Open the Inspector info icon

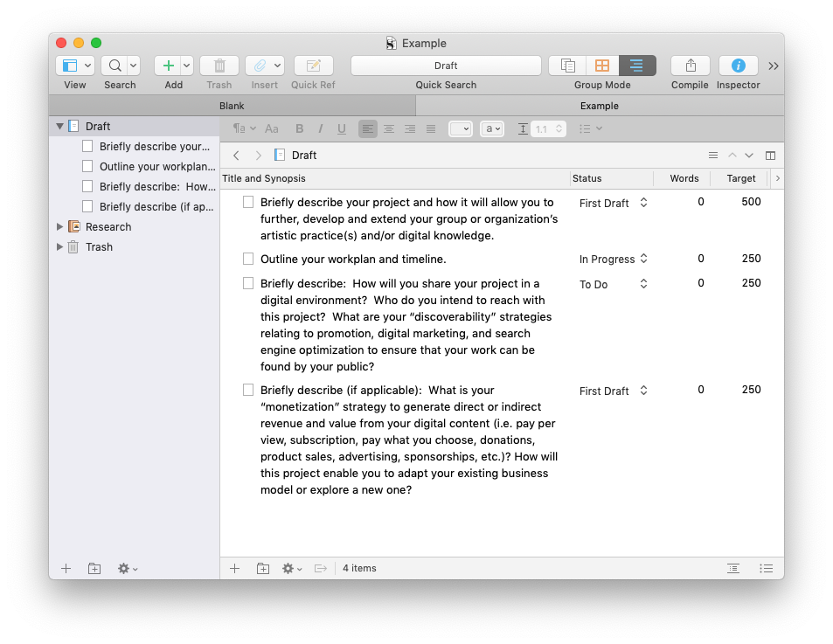pyautogui.click(x=738, y=66)
